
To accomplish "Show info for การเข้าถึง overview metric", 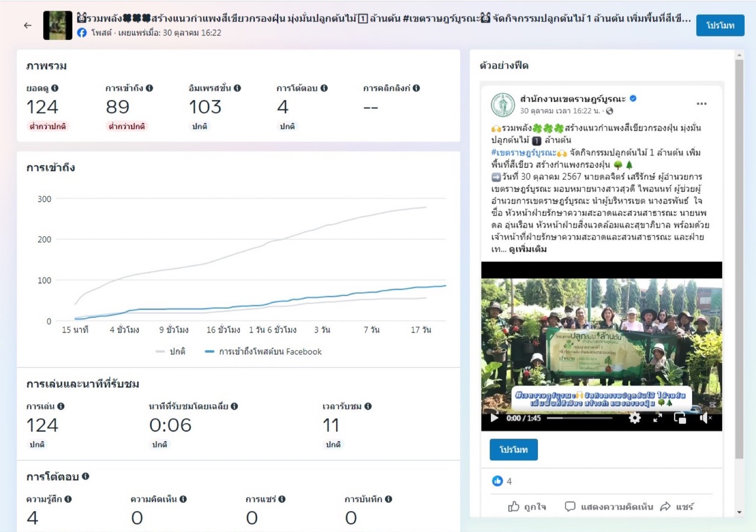I will (x=149, y=88).
